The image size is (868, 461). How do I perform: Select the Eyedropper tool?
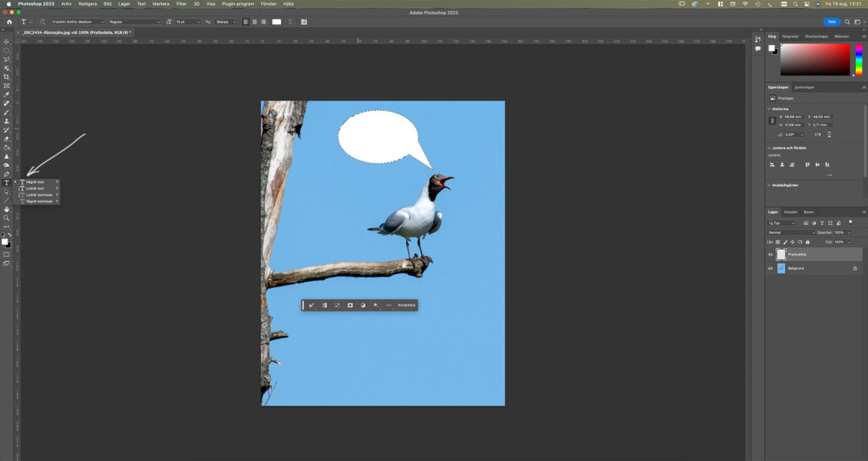[x=6, y=95]
